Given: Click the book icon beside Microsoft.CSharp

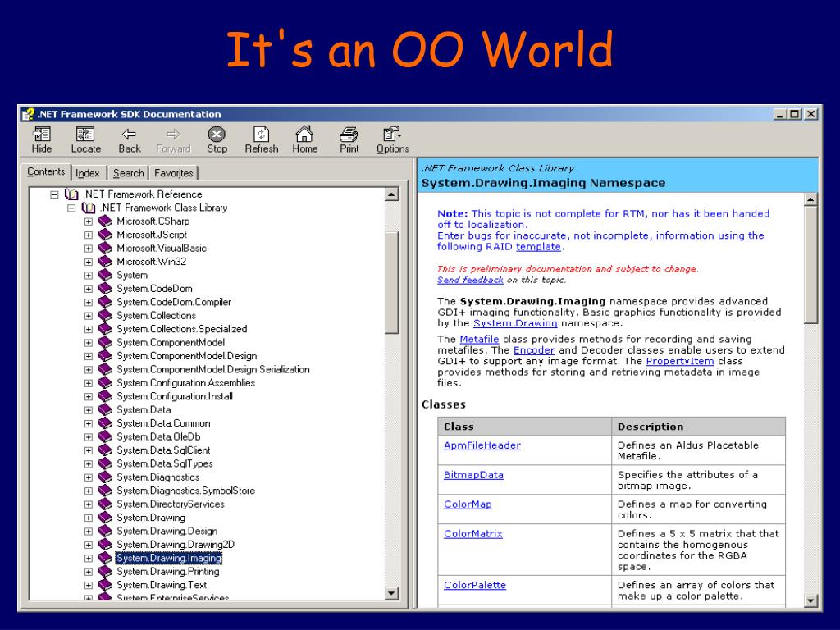Looking at the screenshot, I should [105, 221].
